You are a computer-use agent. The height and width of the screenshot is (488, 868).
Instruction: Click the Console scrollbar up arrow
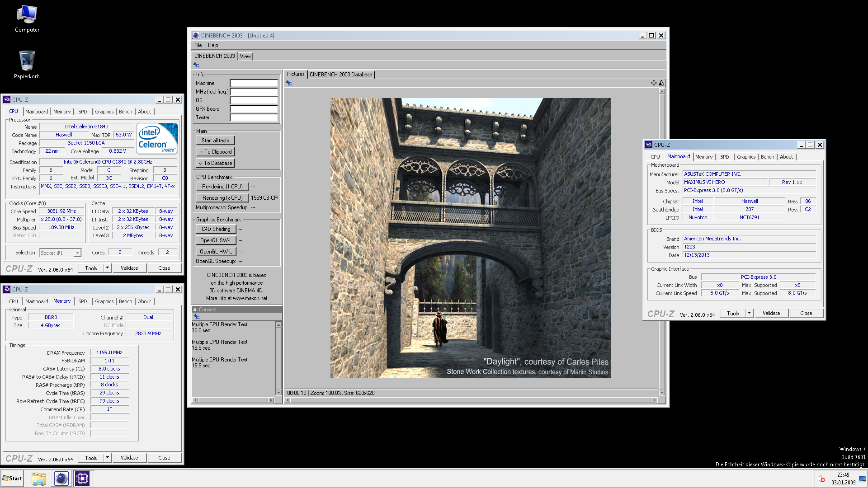tap(278, 325)
